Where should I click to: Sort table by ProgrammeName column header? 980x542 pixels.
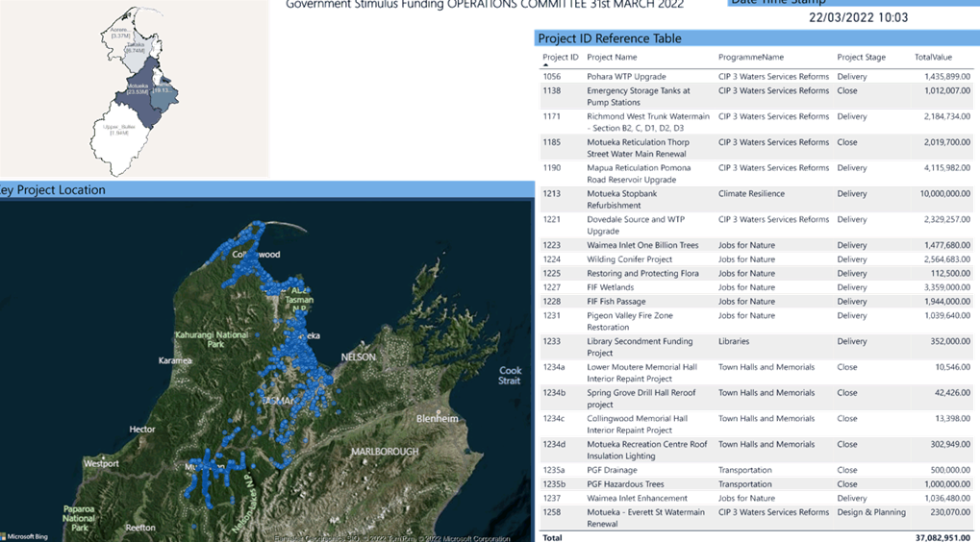pyautogui.click(x=750, y=57)
